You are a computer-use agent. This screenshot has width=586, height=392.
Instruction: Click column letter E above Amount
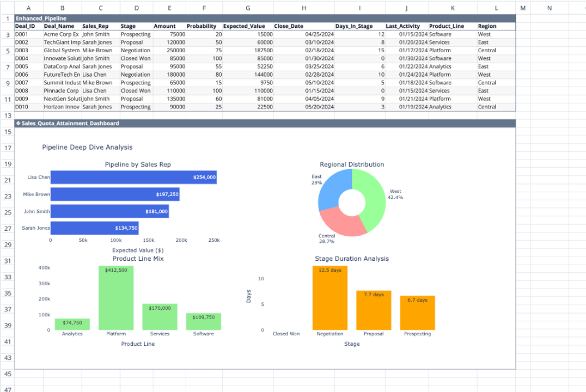tap(169, 8)
